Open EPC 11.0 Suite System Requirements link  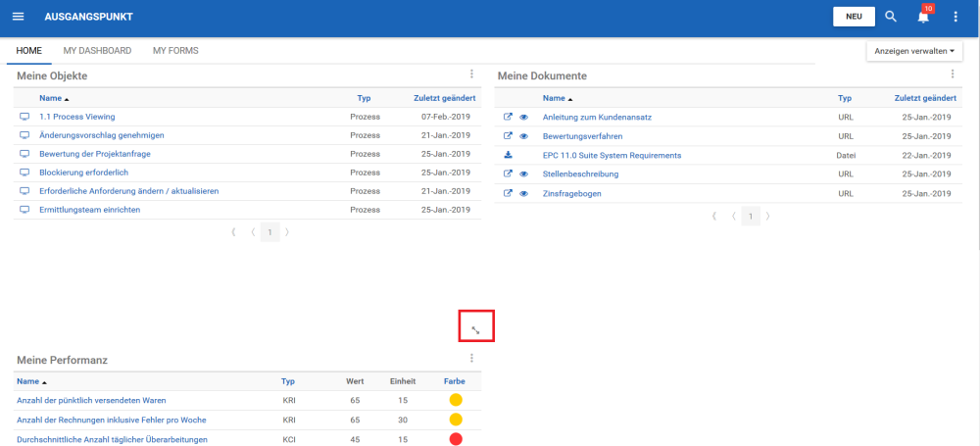point(612,155)
